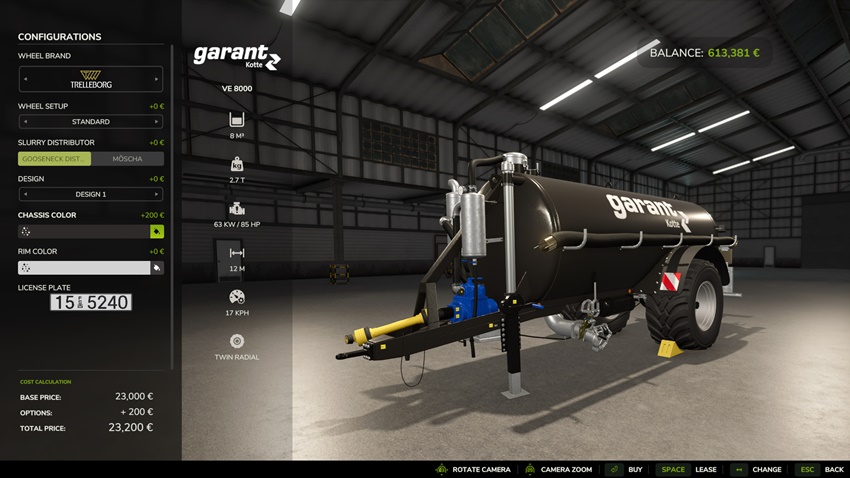Switch wheel setup to next option

(156, 121)
